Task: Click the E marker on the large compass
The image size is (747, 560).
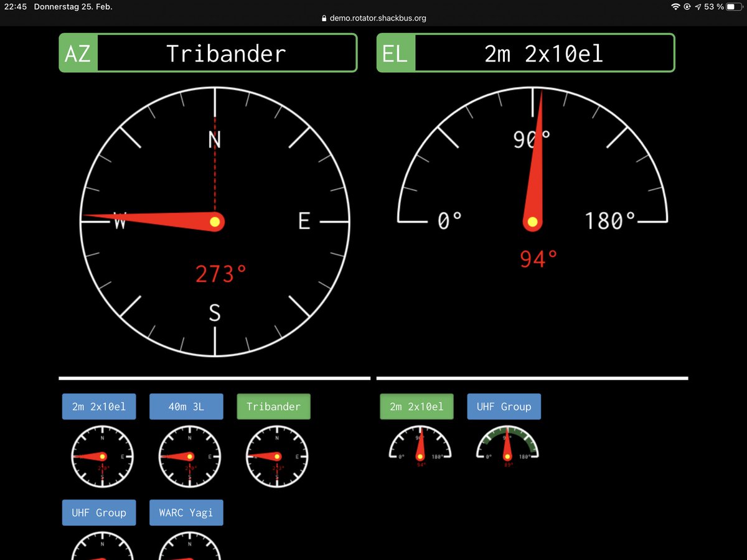Action: [304, 221]
